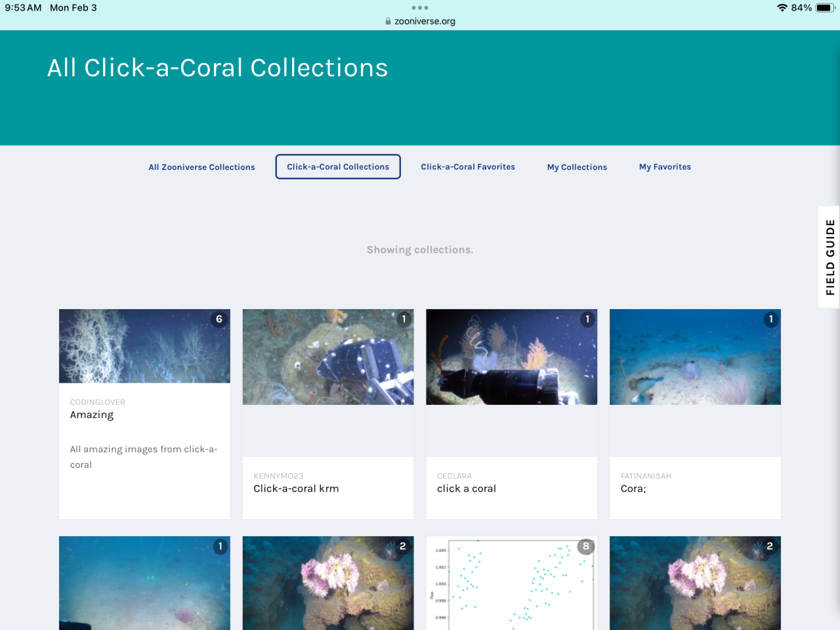Tap the battery status icon
Image resolution: width=840 pixels, height=630 pixels.
[x=826, y=8]
